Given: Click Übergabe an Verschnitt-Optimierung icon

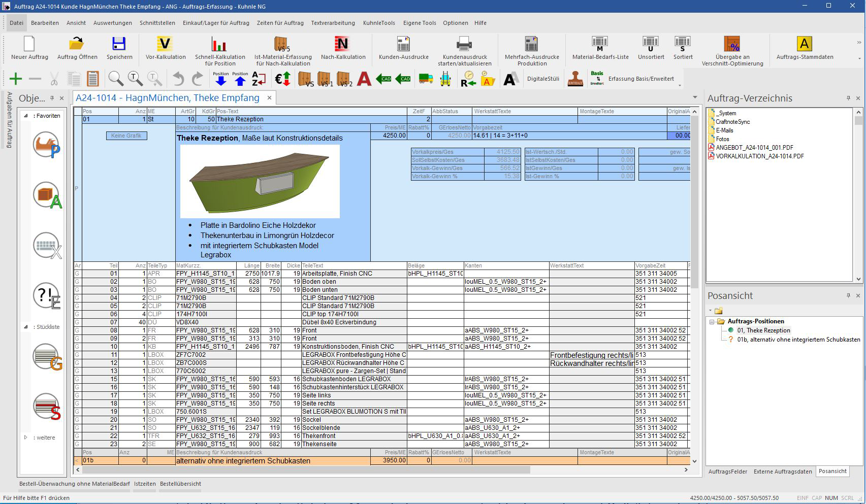Looking at the screenshot, I should click(732, 44).
